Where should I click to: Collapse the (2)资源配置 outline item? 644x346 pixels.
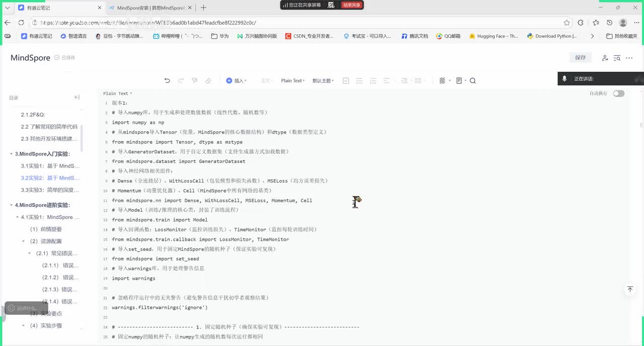point(23,241)
